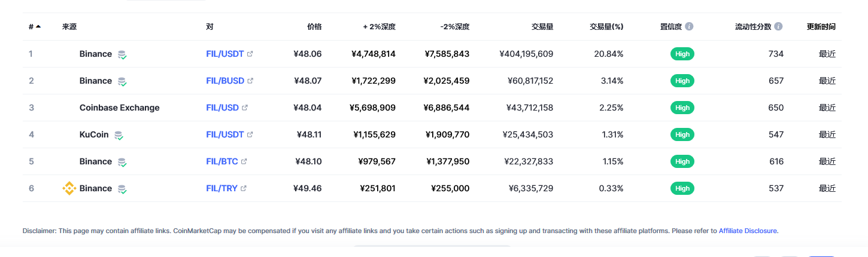The width and height of the screenshot is (868, 257).
Task: Open the external link icon beside FIL/USD
Action: (245, 108)
